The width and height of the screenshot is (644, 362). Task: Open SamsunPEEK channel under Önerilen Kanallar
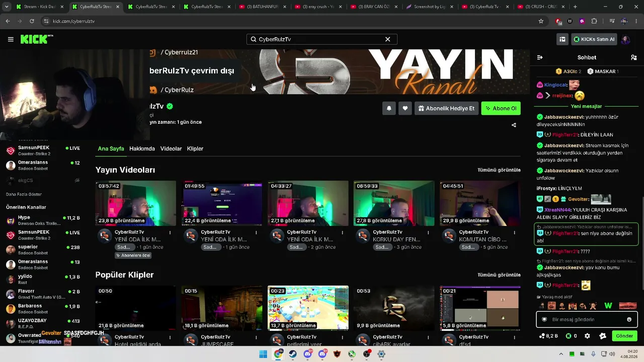(x=43, y=235)
